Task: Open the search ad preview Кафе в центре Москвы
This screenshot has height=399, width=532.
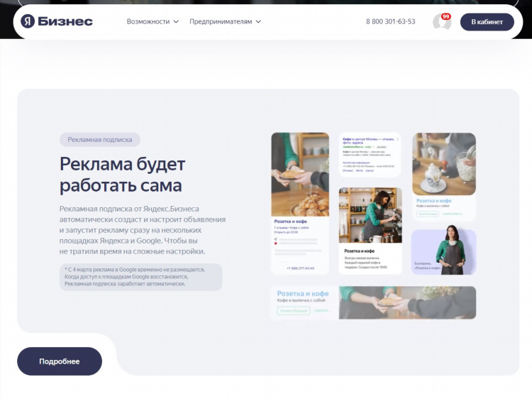Action: tap(370, 155)
